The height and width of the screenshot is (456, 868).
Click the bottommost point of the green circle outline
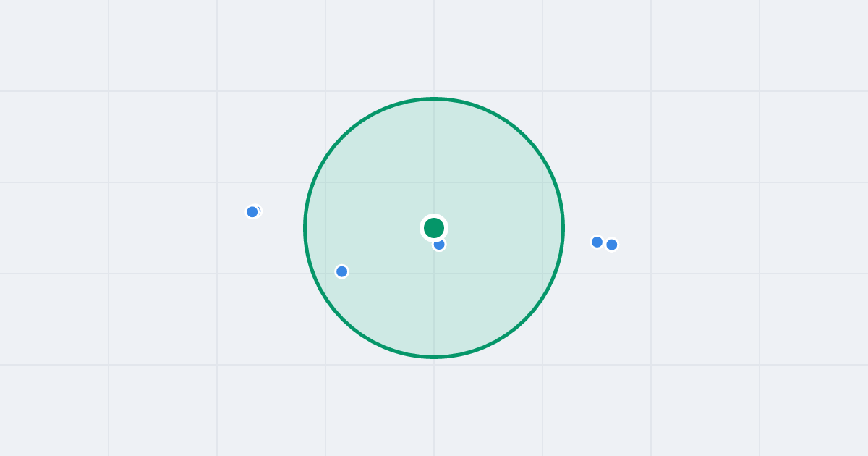tap(434, 357)
